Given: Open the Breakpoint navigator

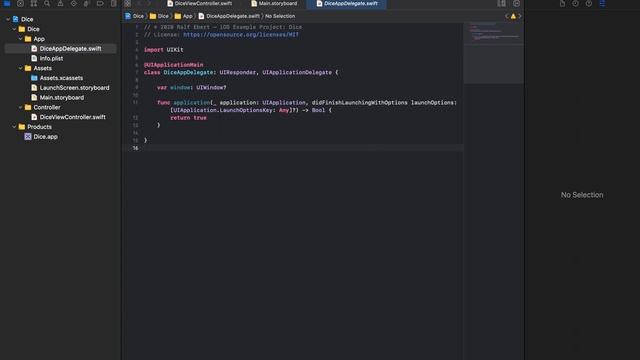Looking at the screenshot, I should point(100,4).
